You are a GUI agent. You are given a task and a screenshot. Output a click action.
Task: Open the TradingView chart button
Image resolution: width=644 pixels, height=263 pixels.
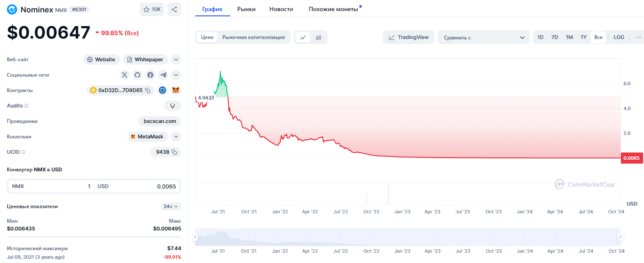408,37
